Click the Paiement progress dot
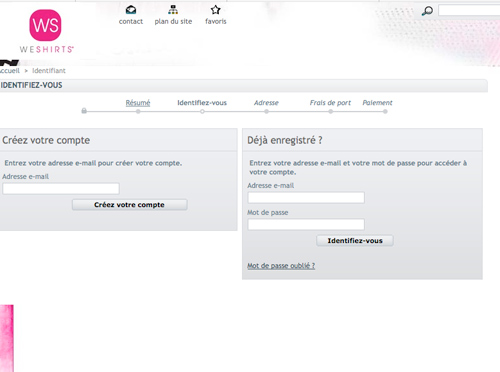The image size is (500, 372). pyautogui.click(x=385, y=112)
